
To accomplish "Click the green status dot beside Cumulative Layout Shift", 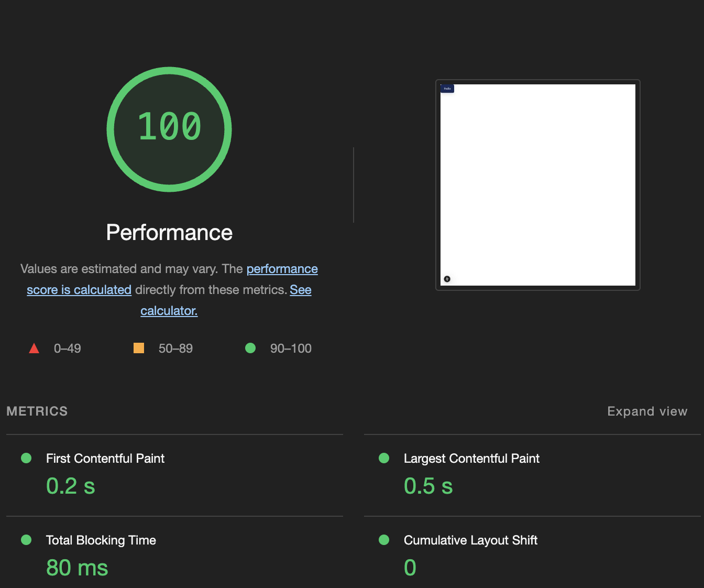I will (x=384, y=540).
